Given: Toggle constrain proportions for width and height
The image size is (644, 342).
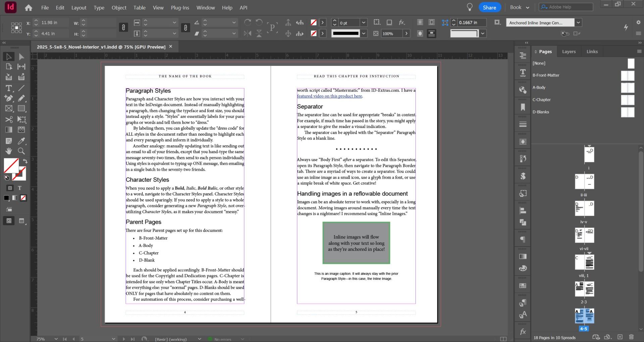Looking at the screenshot, I should coord(123,28).
